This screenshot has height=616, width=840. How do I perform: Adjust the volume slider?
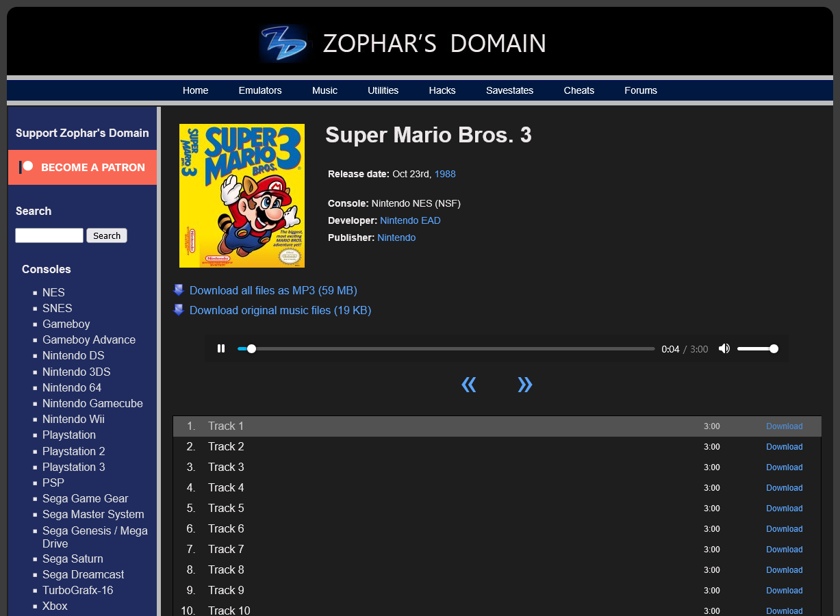coord(757,348)
